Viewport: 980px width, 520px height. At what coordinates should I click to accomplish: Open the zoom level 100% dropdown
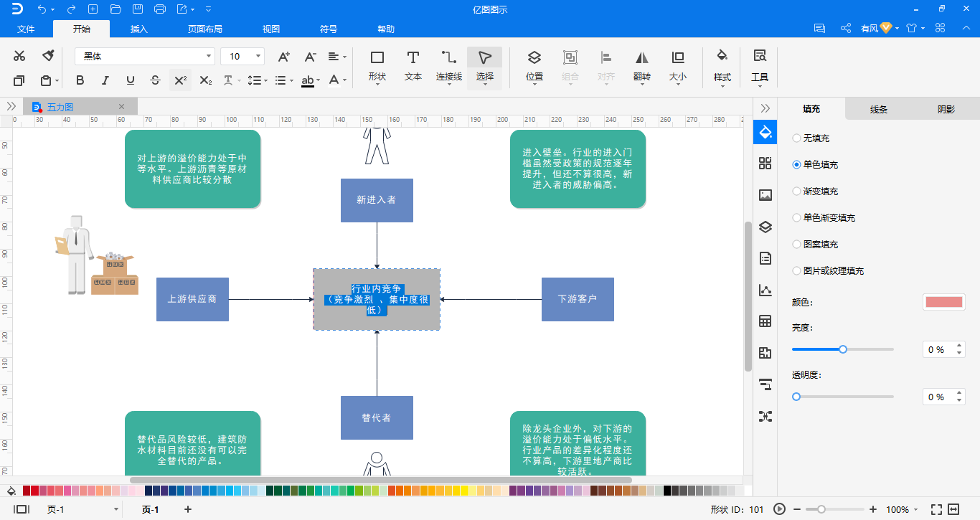902,509
